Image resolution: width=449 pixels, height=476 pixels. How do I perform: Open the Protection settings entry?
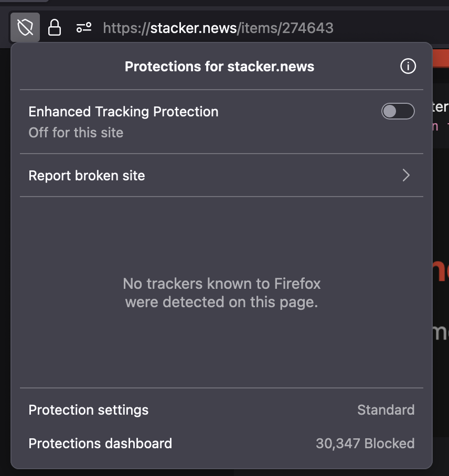[88, 410]
